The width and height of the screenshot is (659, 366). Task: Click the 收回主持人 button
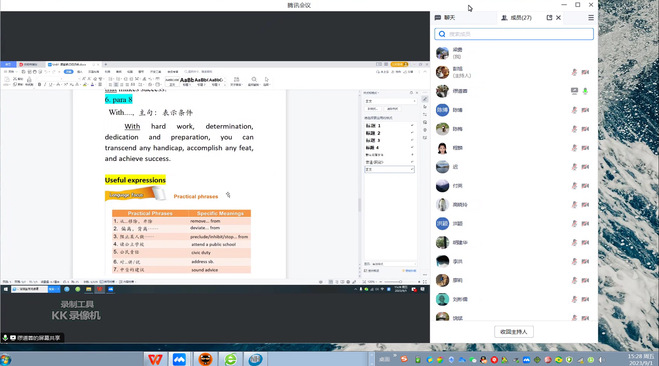point(513,332)
